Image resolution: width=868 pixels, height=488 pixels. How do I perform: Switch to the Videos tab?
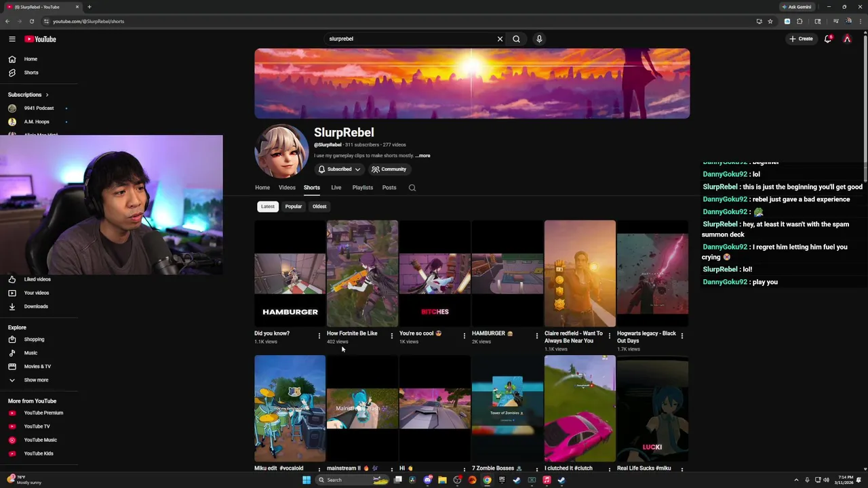click(x=287, y=188)
